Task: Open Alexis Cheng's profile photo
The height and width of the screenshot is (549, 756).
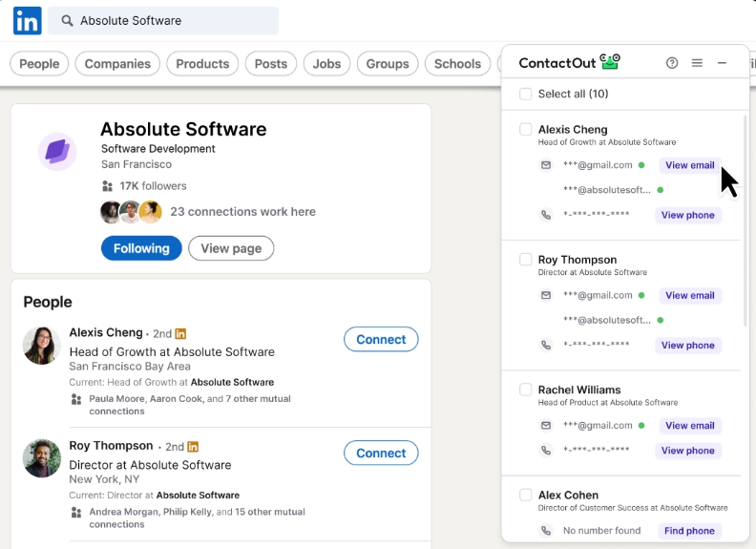Action: pyautogui.click(x=42, y=346)
